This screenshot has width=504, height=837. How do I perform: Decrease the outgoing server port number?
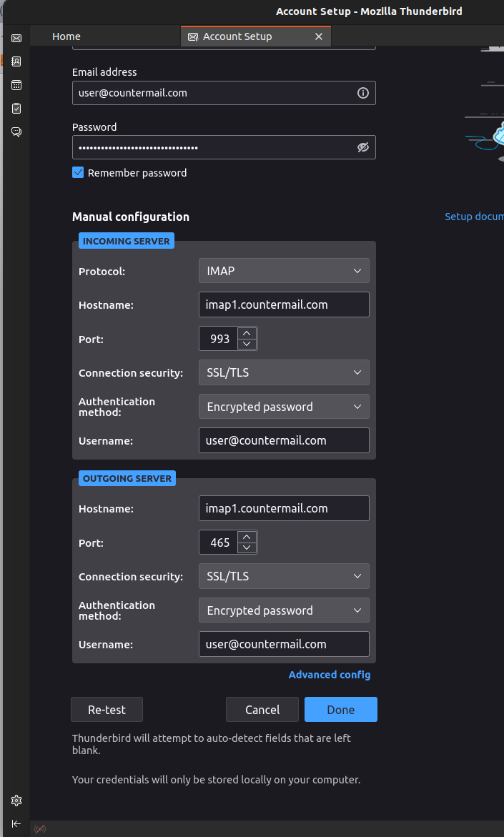(x=247, y=548)
